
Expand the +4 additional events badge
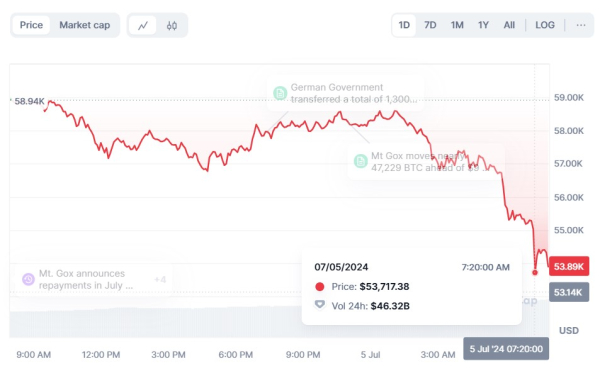pyautogui.click(x=160, y=280)
